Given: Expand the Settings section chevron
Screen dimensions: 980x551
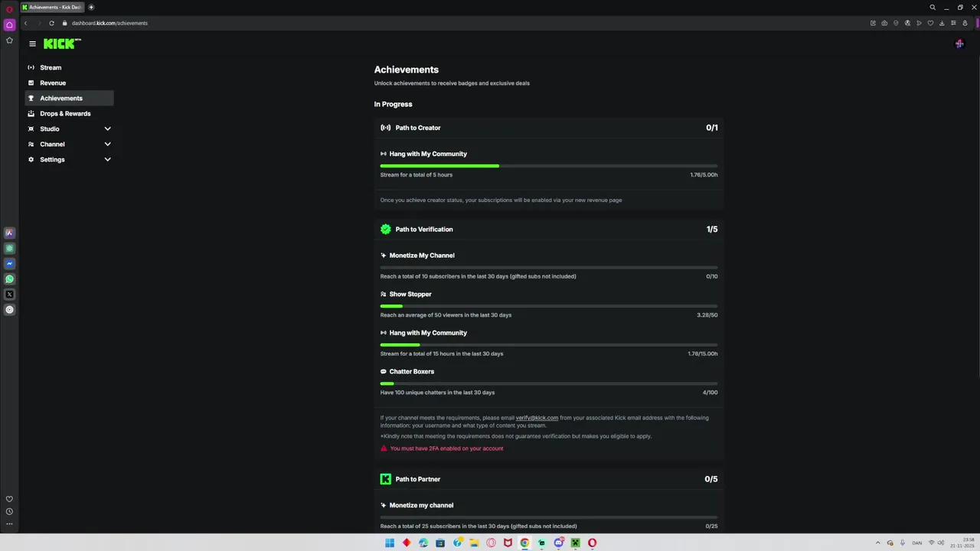Looking at the screenshot, I should [107, 159].
